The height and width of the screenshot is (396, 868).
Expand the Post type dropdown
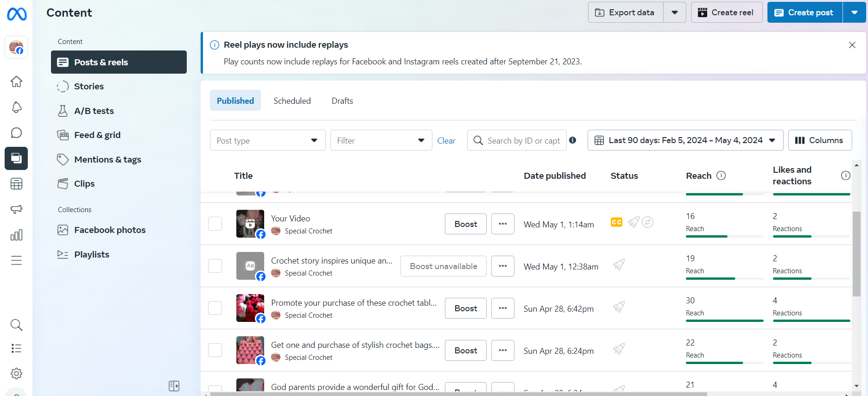[267, 140]
